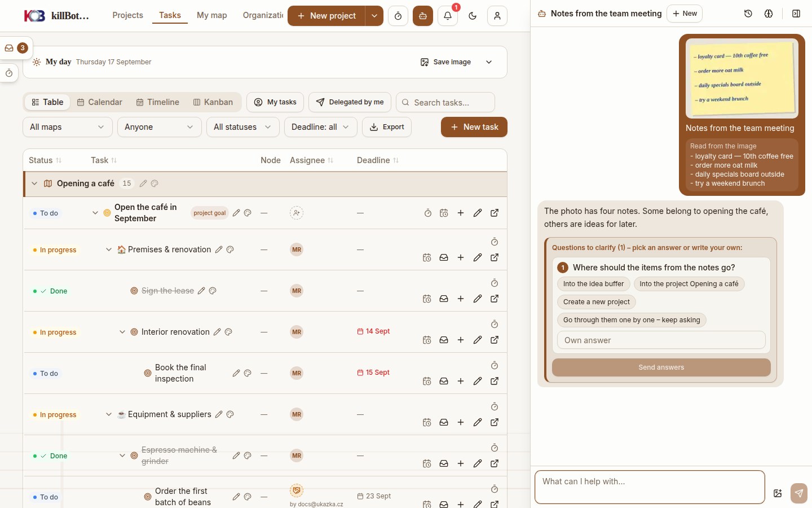Switch to the Table view tab
The image size is (812, 508).
point(47,102)
